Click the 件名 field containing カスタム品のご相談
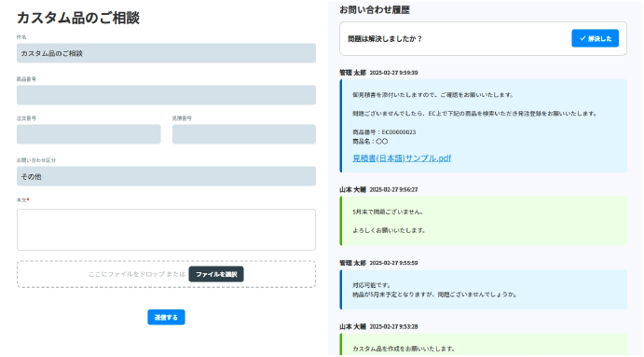 (x=166, y=53)
